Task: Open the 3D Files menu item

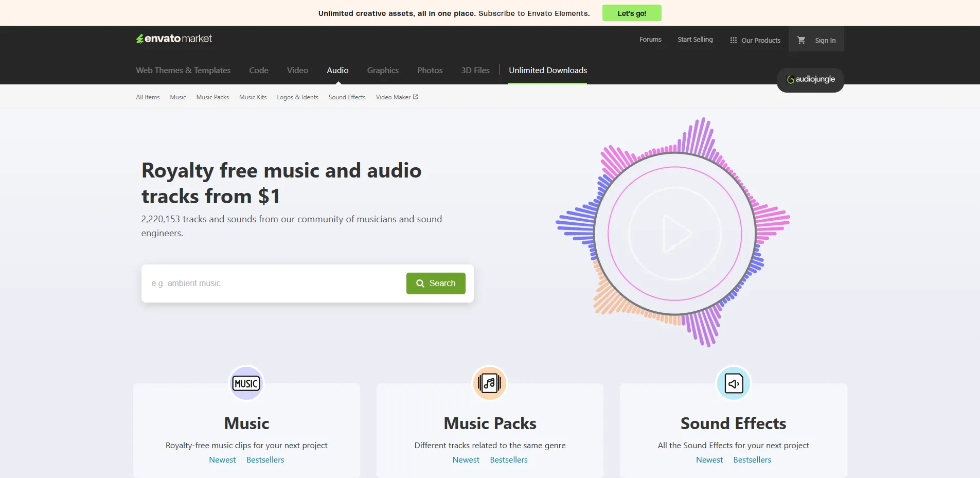Action: 475,70
